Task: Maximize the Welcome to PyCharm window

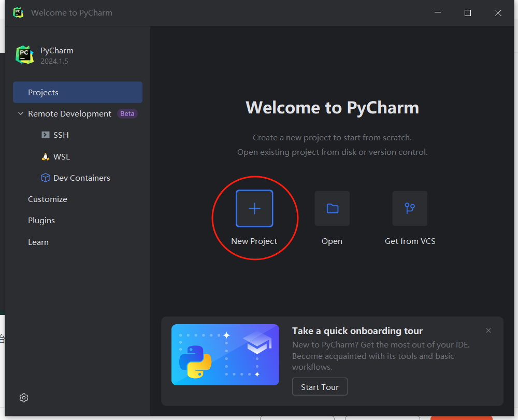Action: [x=467, y=12]
